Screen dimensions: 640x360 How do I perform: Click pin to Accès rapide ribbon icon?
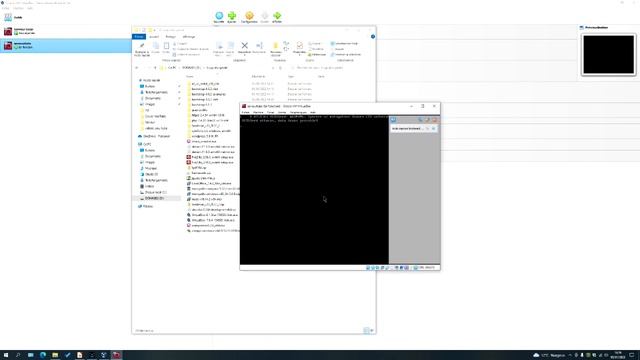point(142,46)
